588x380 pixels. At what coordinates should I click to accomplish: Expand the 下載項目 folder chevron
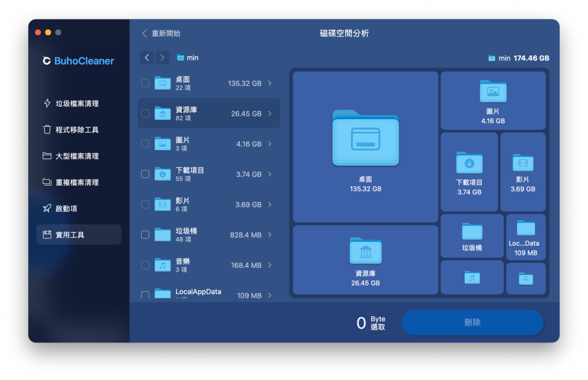coord(270,174)
